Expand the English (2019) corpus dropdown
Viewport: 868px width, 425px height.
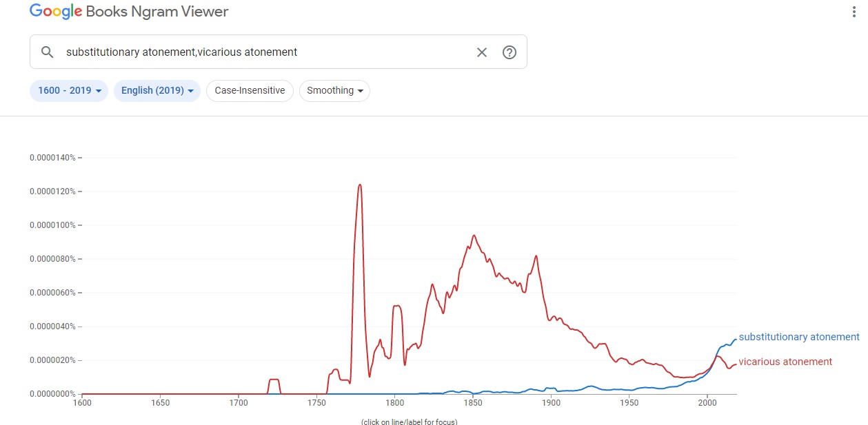[x=157, y=91]
